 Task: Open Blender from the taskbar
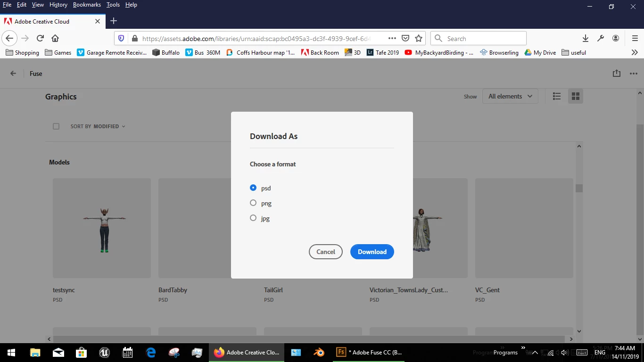(319, 352)
